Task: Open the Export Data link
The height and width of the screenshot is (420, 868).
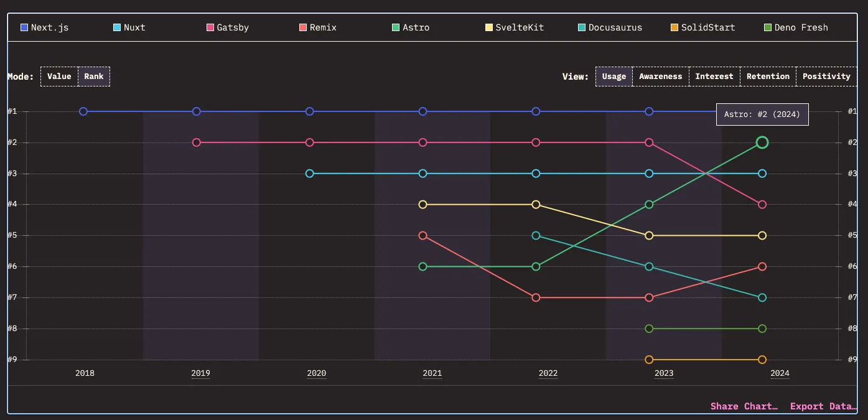Action: tap(823, 406)
